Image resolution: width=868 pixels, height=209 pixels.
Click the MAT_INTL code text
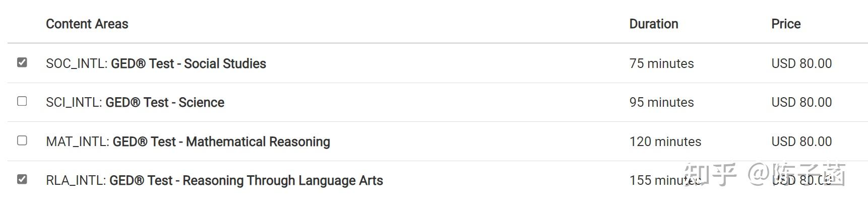(x=77, y=142)
